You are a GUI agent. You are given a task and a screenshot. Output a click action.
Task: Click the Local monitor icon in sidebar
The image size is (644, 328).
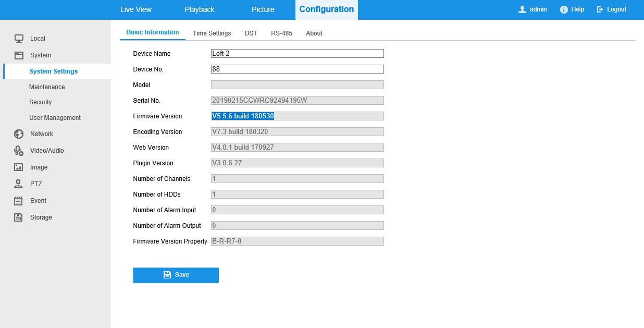19,39
